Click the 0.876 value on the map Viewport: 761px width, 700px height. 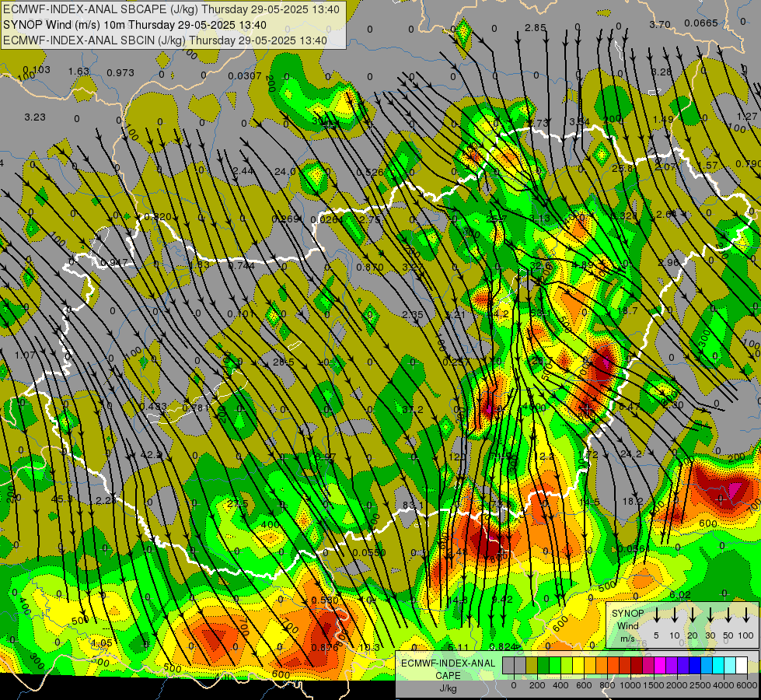325,647
